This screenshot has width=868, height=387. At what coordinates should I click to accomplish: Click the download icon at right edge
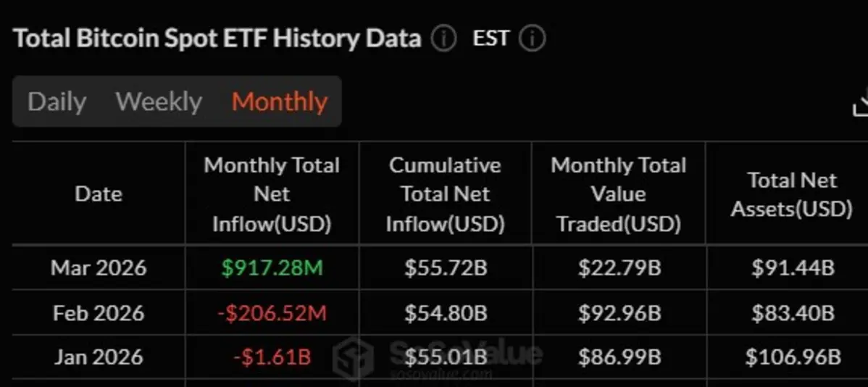861,103
